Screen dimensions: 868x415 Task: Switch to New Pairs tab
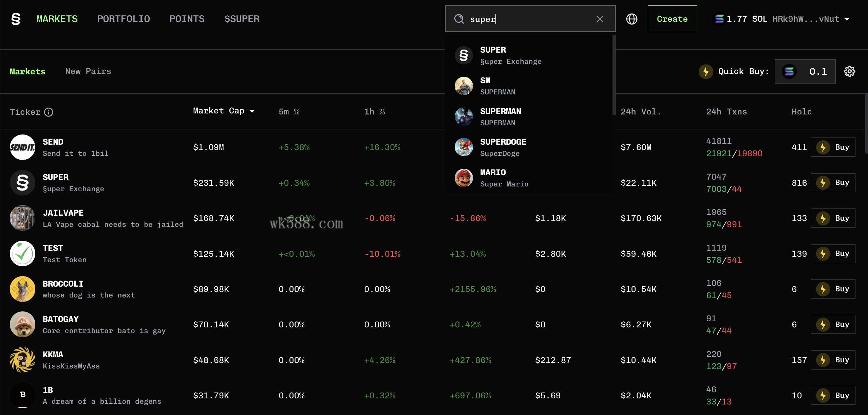(88, 71)
